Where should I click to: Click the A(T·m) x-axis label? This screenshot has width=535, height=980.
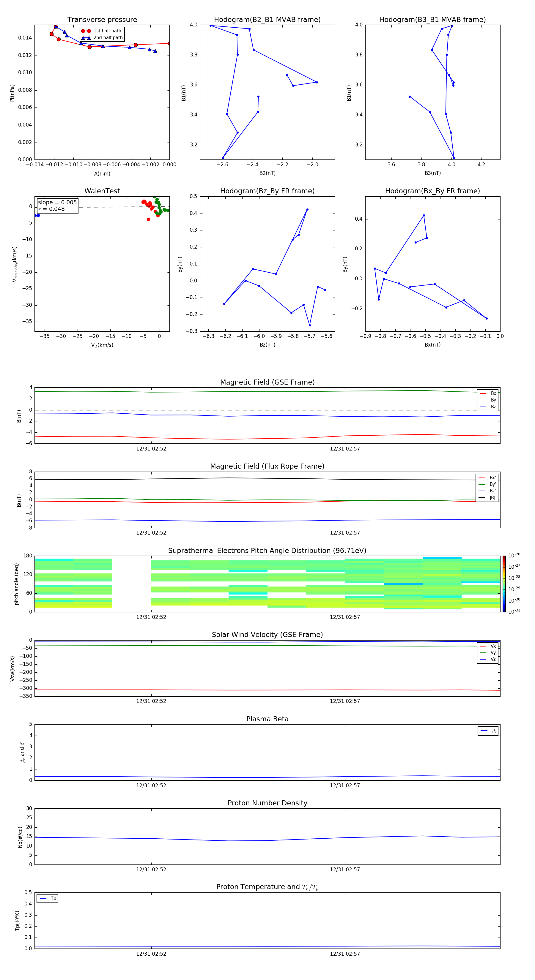coord(102,173)
